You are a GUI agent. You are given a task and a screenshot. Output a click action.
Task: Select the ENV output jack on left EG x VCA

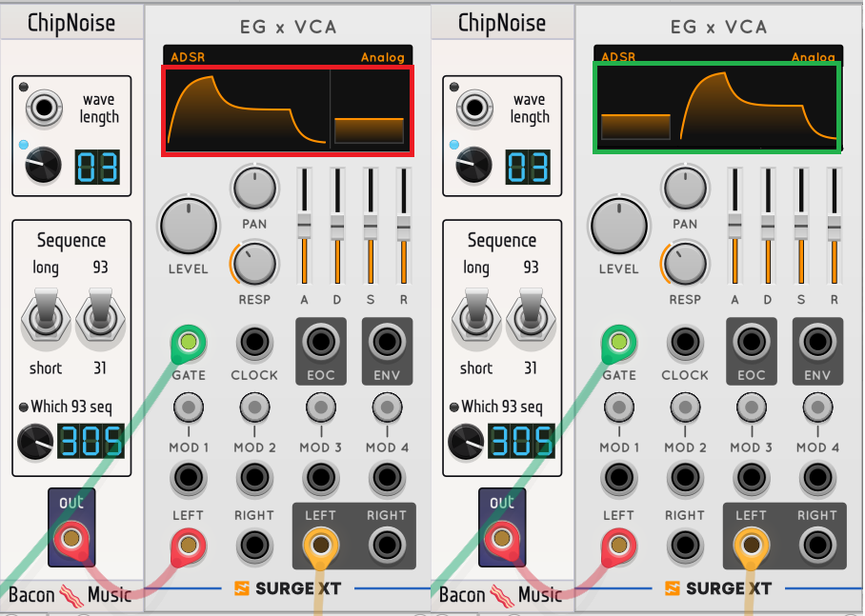click(387, 343)
